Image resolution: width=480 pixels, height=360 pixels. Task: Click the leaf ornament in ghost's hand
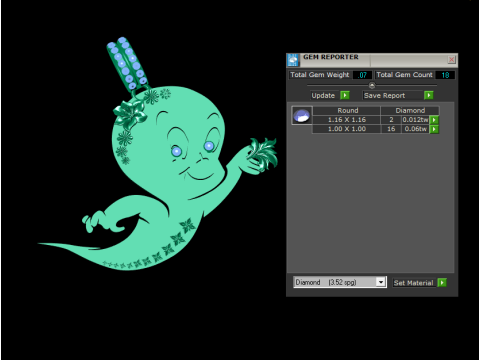pos(262,155)
